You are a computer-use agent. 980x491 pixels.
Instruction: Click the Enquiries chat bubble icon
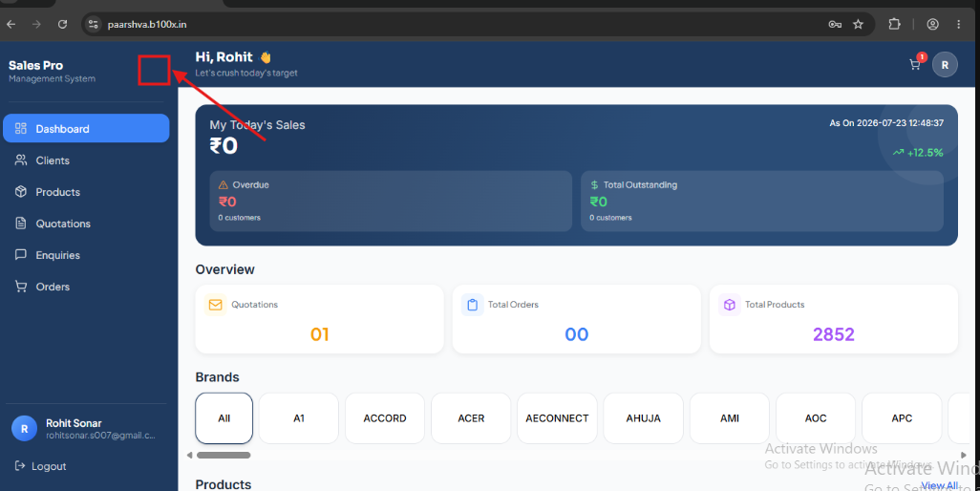click(x=21, y=255)
